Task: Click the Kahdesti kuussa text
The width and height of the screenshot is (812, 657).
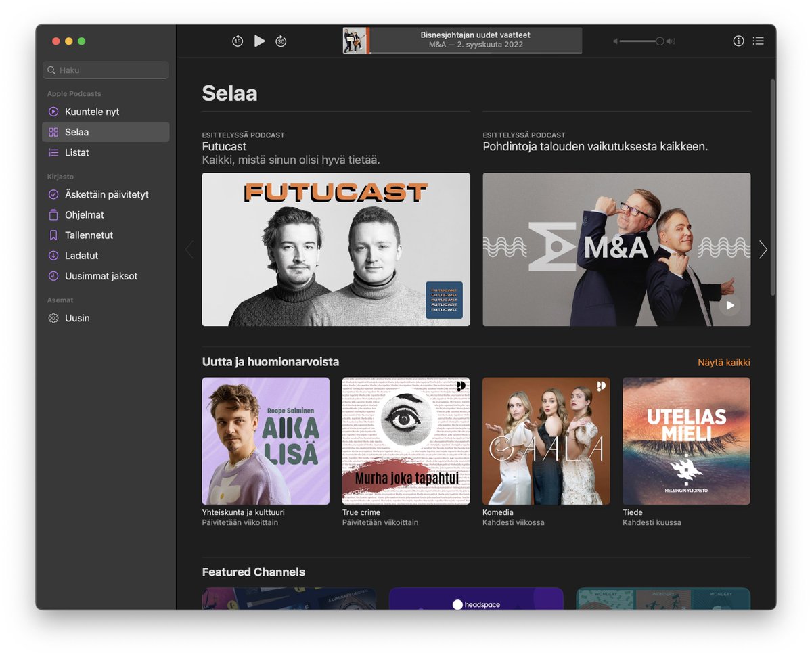Action: 652,522
